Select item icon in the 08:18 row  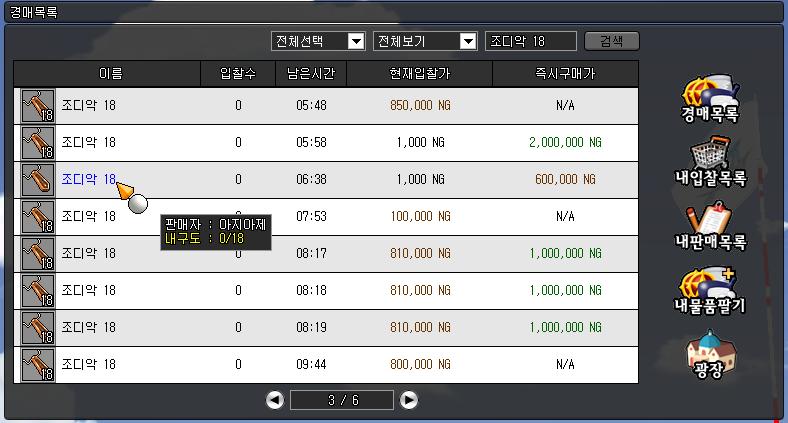[x=38, y=291]
